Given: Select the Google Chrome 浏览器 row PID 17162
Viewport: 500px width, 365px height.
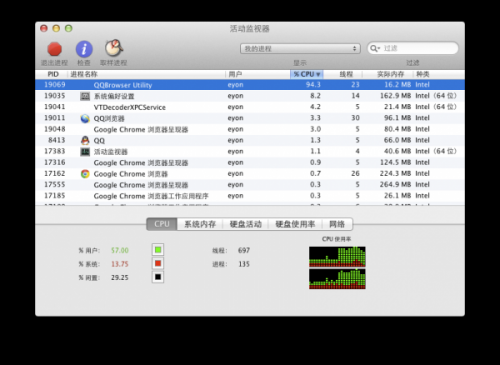Looking at the screenshot, I should point(250,174).
